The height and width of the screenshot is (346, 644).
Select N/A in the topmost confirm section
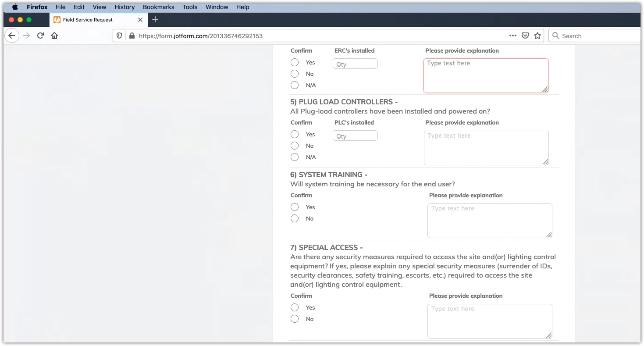(x=294, y=85)
